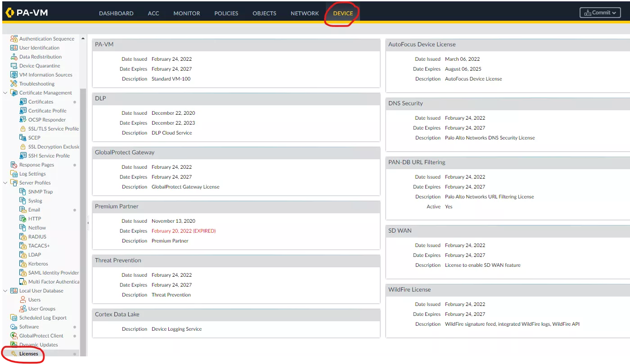Viewport: 630px width, 364px height.
Task: Click the SSL/TLS Service Profile lock icon
Action: 23,129
